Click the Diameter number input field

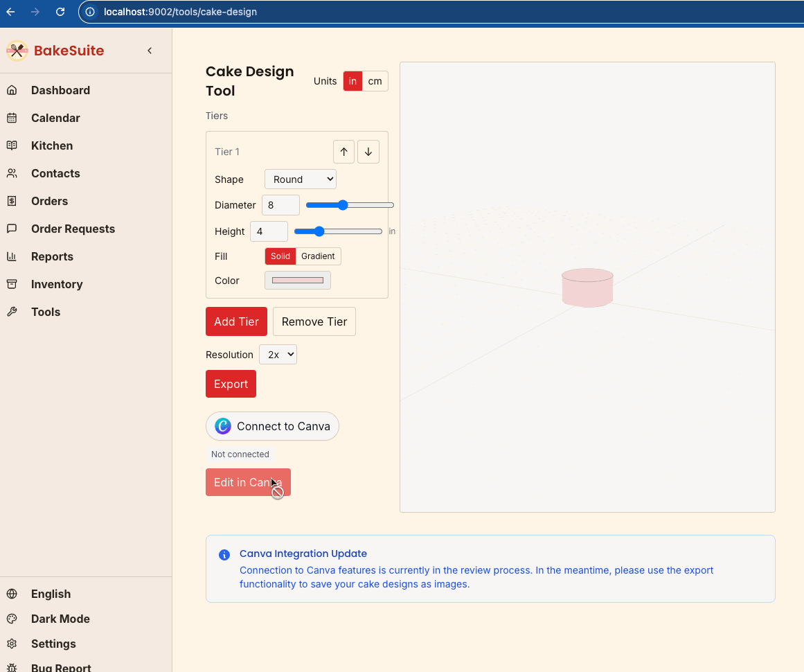pyautogui.click(x=280, y=205)
